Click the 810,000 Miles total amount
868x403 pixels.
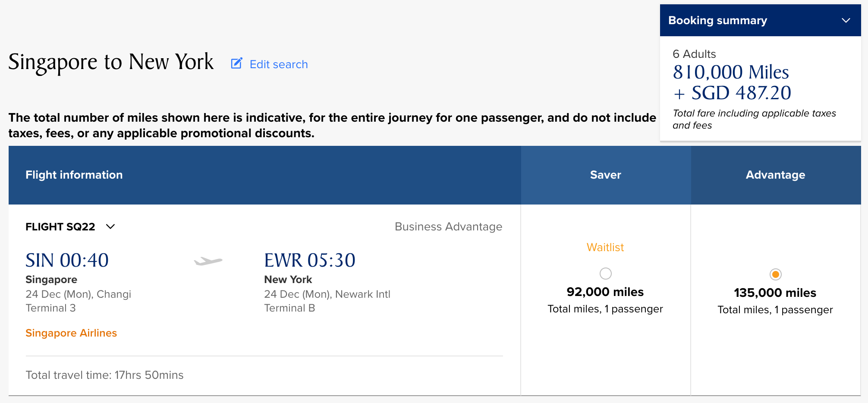pyautogui.click(x=731, y=72)
